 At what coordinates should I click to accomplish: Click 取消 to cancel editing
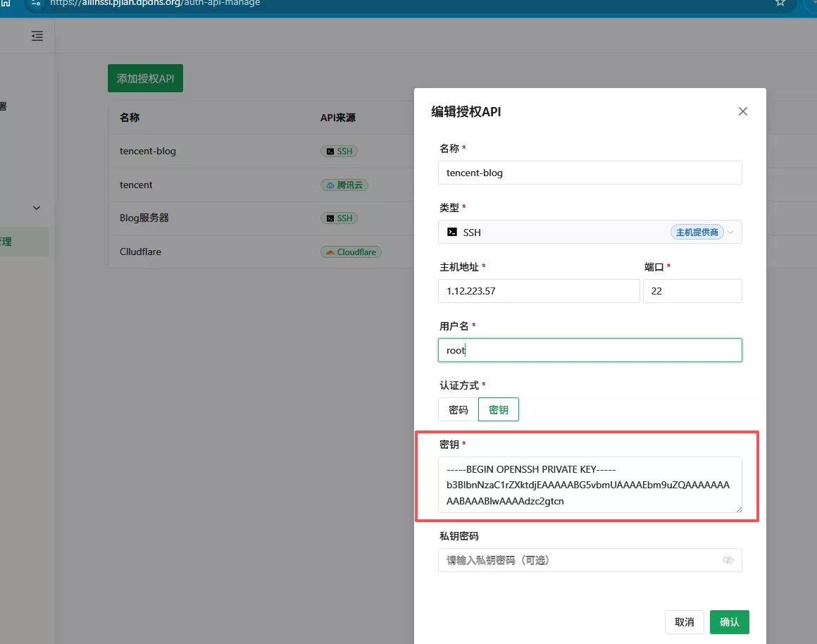point(684,622)
